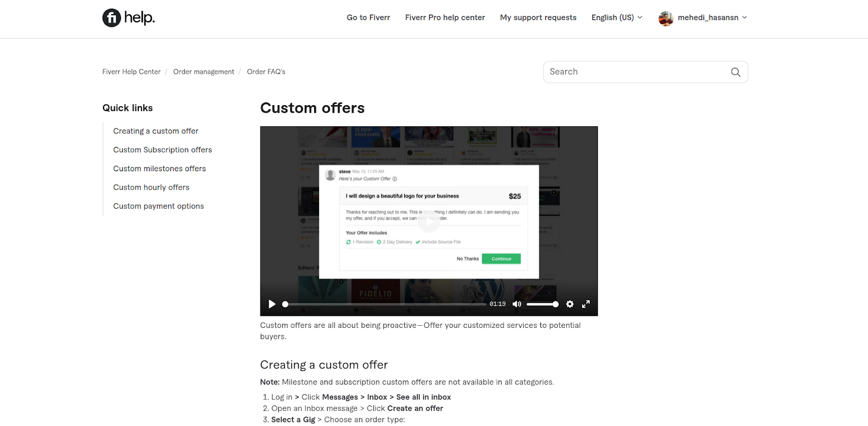This screenshot has height=426, width=868.
Task: Click the 'Creating a custom offer' section heading
Action: tap(324, 365)
